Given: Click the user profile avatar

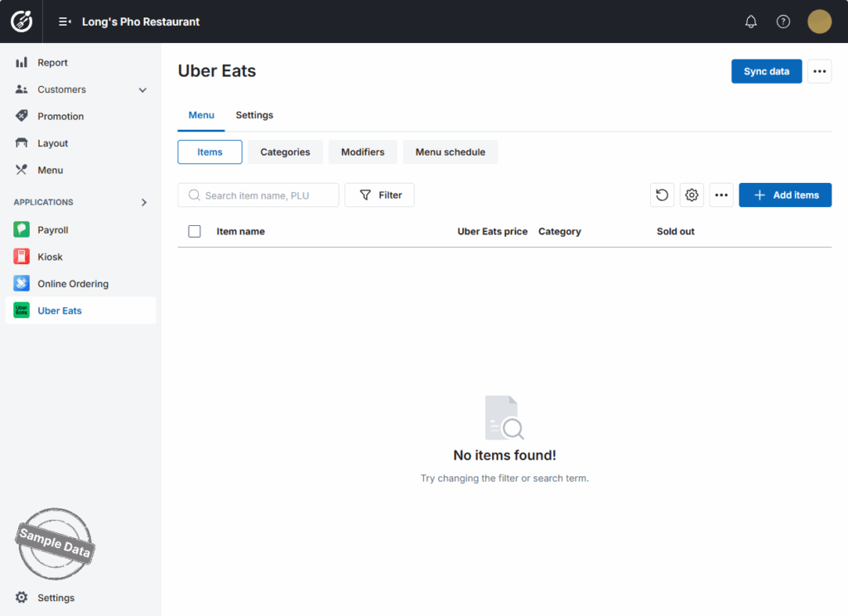Looking at the screenshot, I should coord(819,22).
